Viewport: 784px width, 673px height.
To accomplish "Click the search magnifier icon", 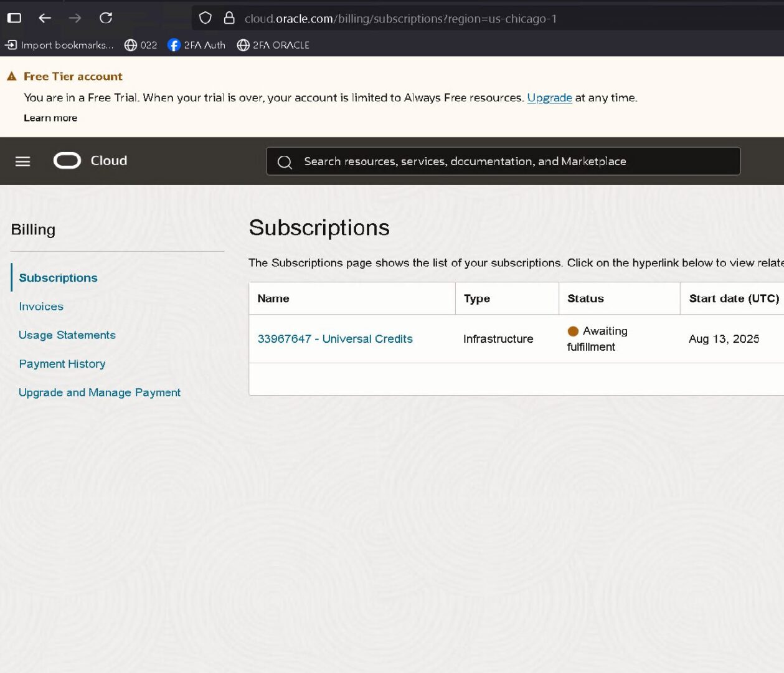I will [285, 162].
